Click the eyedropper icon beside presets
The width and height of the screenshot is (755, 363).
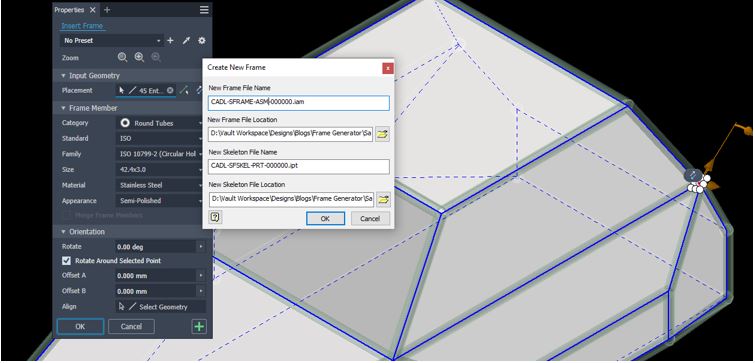click(186, 40)
